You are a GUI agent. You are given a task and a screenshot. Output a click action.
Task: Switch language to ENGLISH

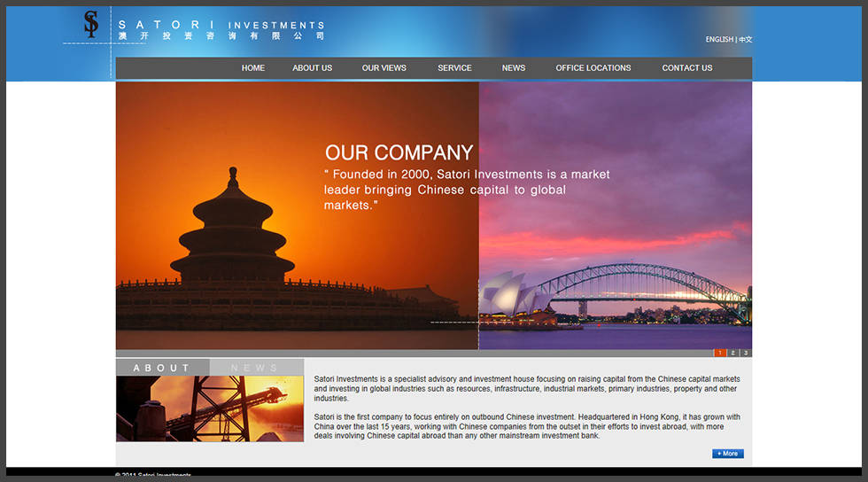(x=718, y=40)
